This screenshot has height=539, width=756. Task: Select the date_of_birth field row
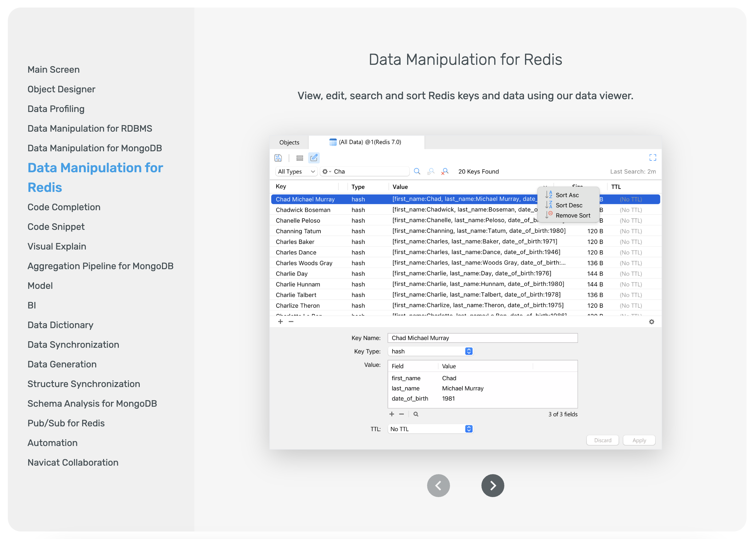click(x=482, y=398)
